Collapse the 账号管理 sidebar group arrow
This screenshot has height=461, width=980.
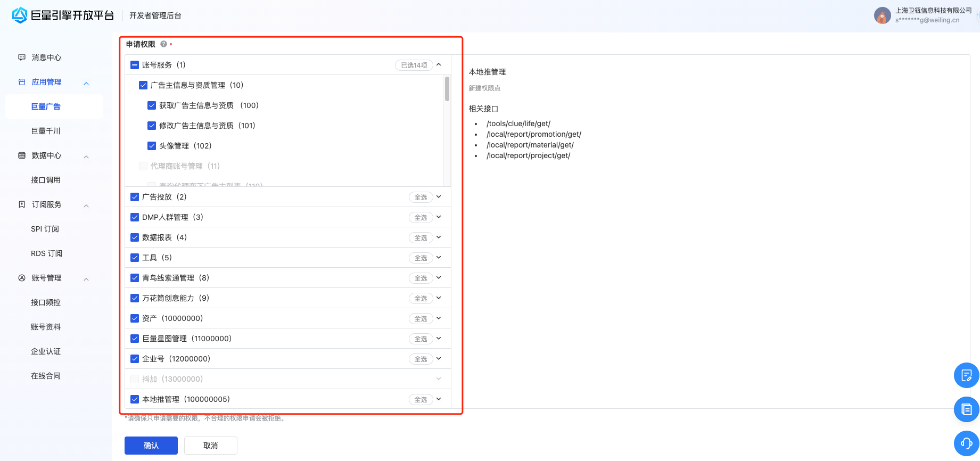pyautogui.click(x=86, y=279)
